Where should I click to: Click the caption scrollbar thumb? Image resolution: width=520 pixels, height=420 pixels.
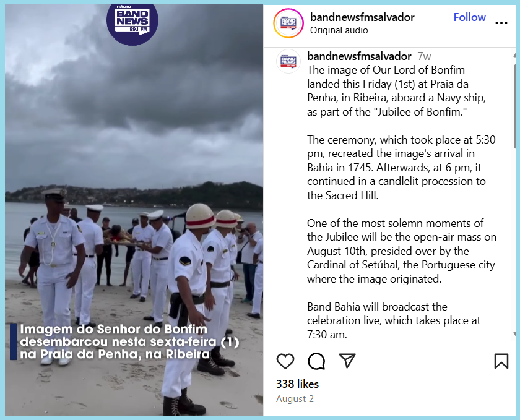coord(514,106)
